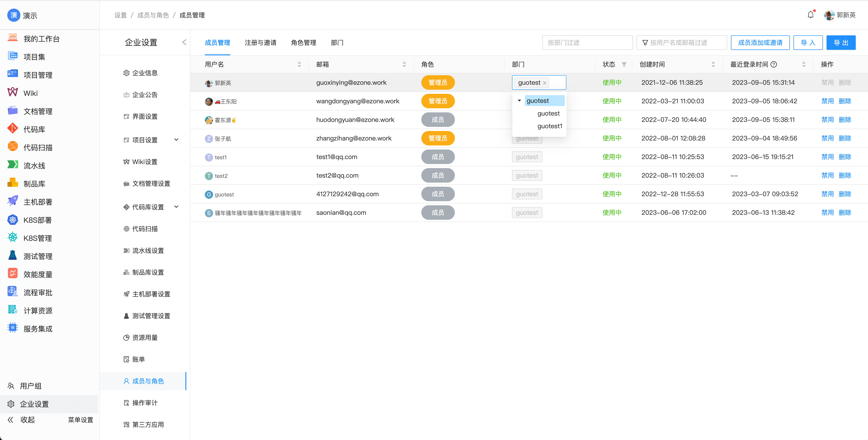Open 服务集成 from the sidebar

(x=37, y=329)
